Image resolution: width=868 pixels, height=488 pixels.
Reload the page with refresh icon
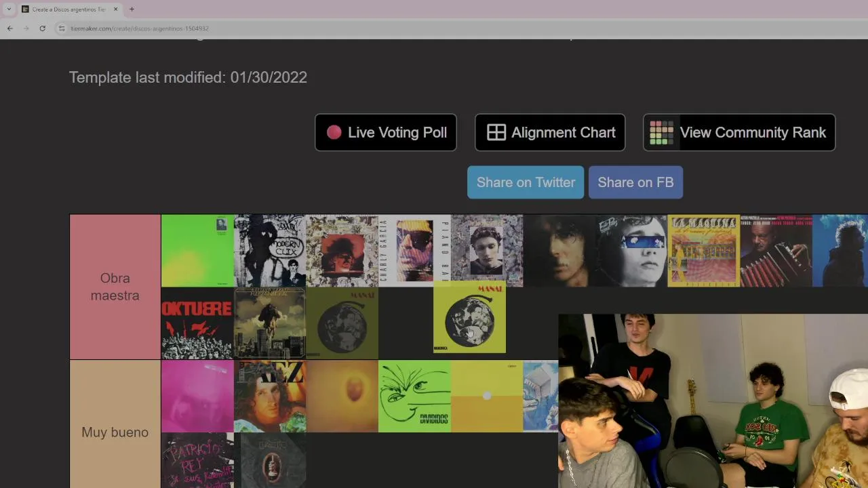point(42,28)
